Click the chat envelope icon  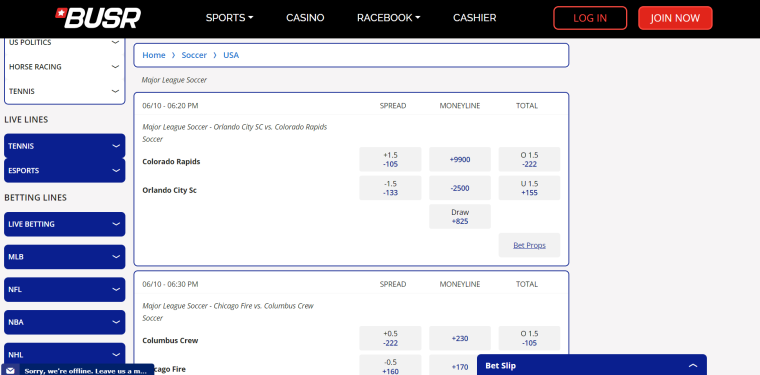click(x=10, y=371)
